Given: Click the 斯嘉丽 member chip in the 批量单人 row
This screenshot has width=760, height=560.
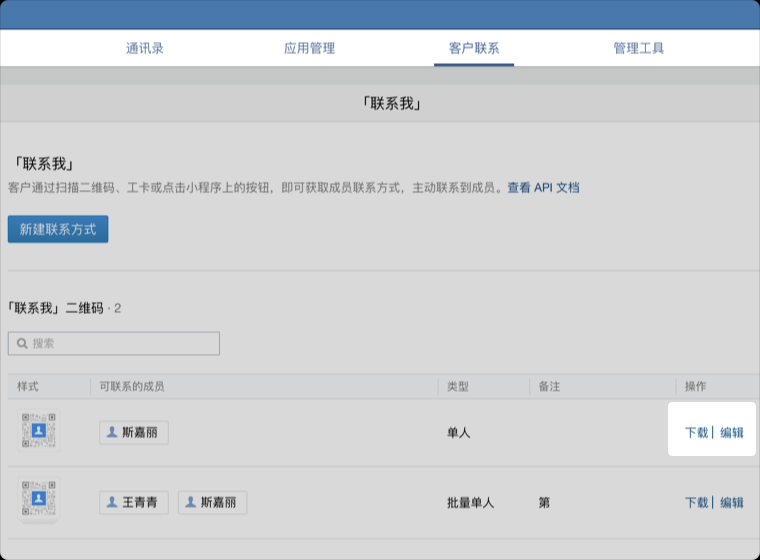Looking at the screenshot, I should tap(212, 502).
